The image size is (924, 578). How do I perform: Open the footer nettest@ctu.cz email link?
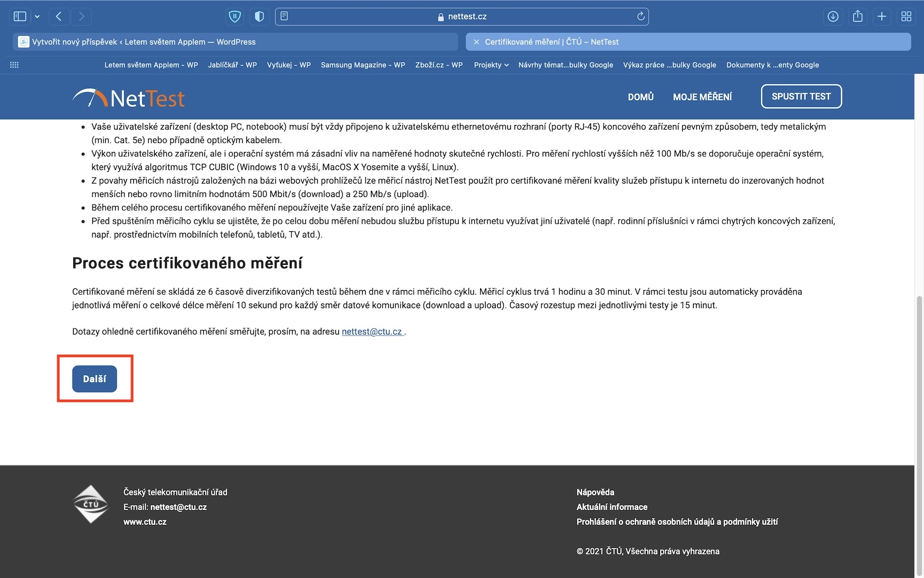(x=178, y=507)
